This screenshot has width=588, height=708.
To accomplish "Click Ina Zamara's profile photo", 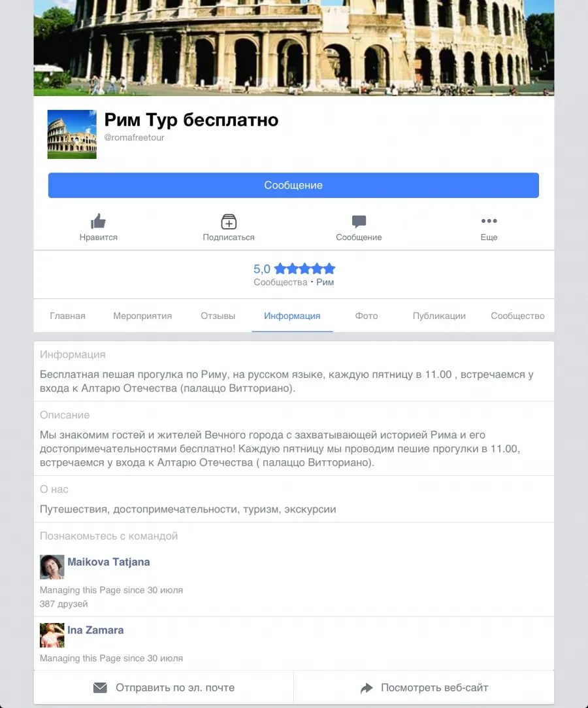I will 52,635.
